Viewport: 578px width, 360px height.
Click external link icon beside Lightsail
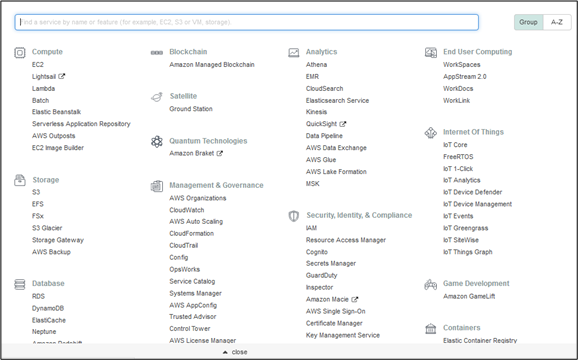62,76
